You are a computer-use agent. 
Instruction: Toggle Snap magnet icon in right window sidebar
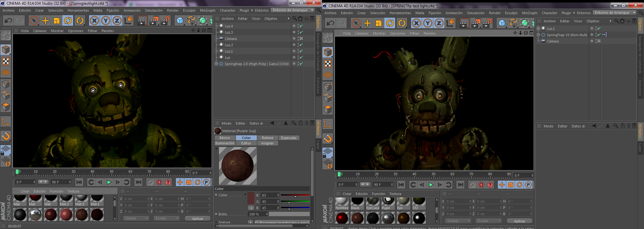328,138
